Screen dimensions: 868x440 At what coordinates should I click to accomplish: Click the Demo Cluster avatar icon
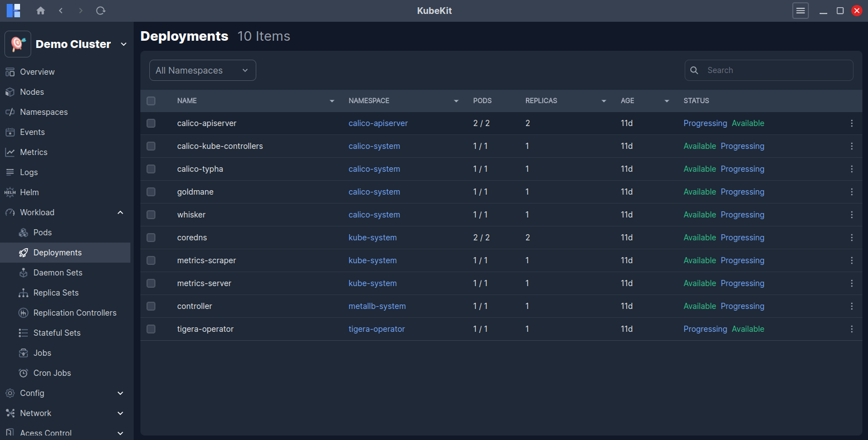click(x=18, y=44)
